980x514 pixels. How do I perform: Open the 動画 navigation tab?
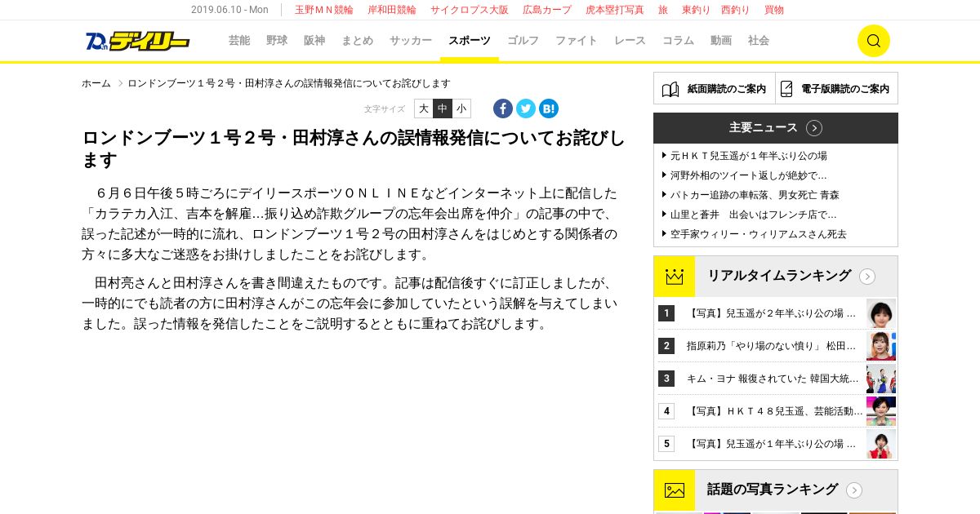pos(721,41)
